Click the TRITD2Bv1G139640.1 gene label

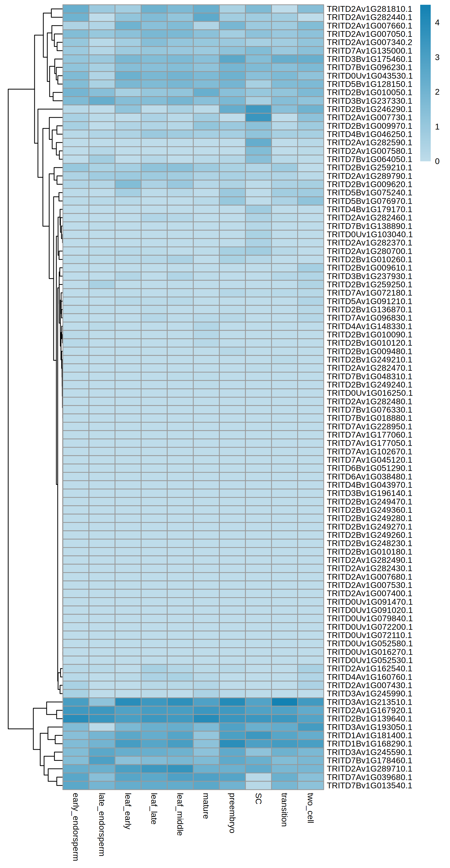click(x=369, y=719)
